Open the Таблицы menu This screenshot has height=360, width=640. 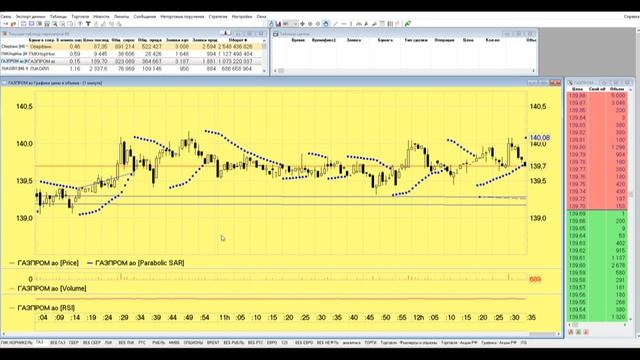(x=58, y=17)
